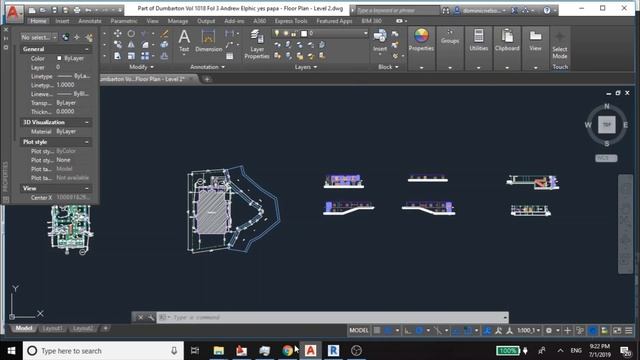Open the Parametric ribbon tab
Screen dimensions: 640x360
[x=124, y=21]
